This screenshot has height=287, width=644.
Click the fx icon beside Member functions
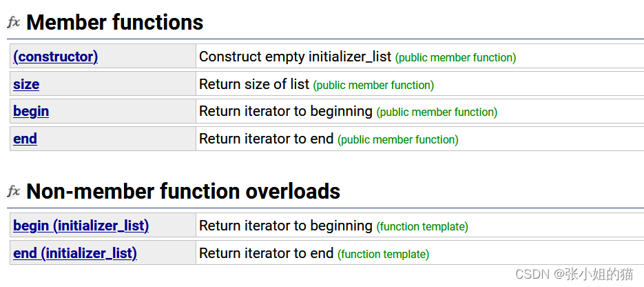[14, 22]
